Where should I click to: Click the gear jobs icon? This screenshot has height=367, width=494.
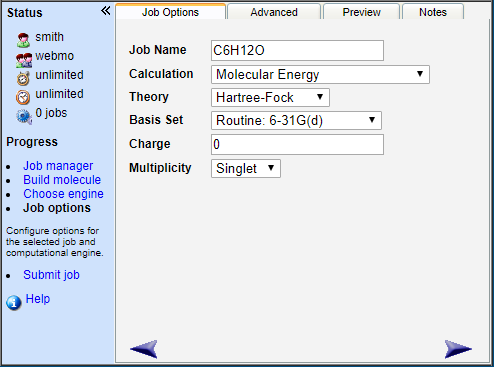(24, 116)
